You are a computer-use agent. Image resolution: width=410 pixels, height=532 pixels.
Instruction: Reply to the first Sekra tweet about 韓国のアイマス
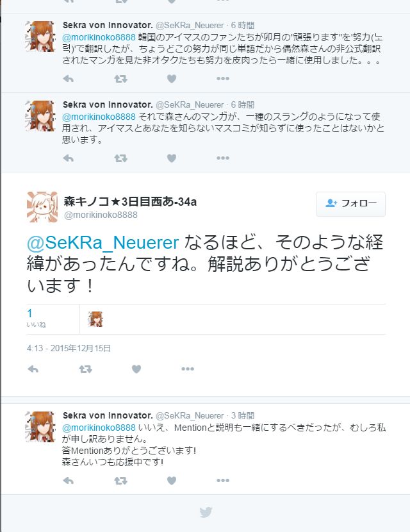pyautogui.click(x=69, y=79)
